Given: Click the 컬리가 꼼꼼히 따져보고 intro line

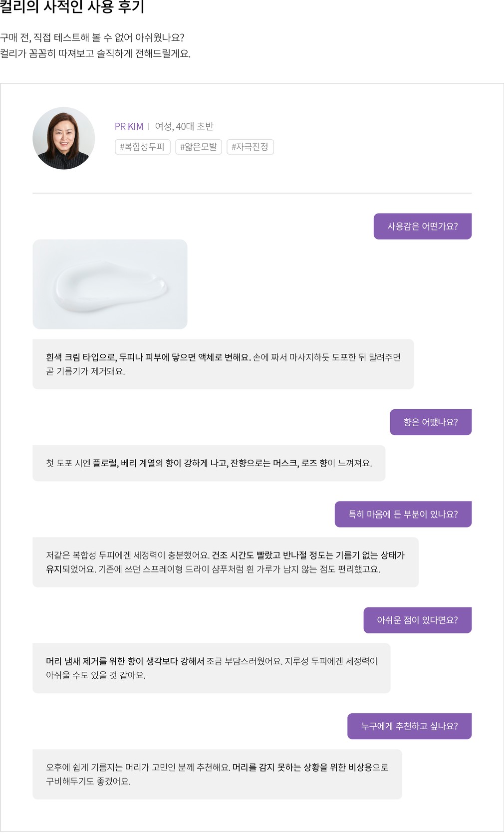Looking at the screenshot, I should click(x=95, y=53).
